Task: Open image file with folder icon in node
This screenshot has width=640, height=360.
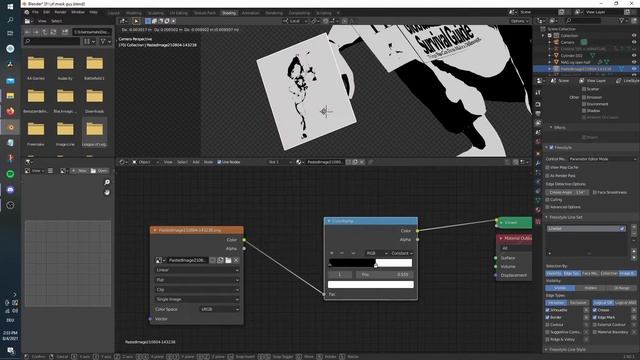Action: (x=228, y=260)
